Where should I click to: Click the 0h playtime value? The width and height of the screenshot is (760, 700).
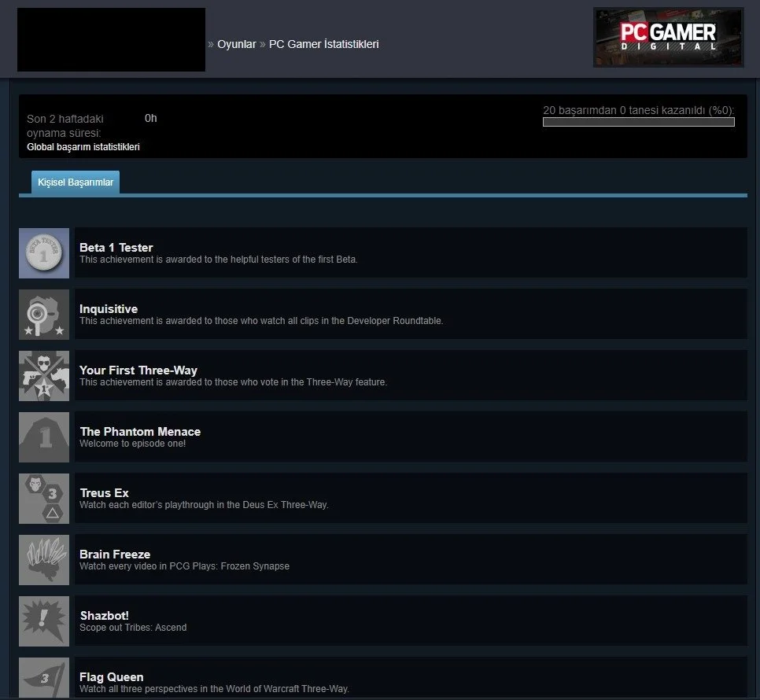[x=151, y=118]
